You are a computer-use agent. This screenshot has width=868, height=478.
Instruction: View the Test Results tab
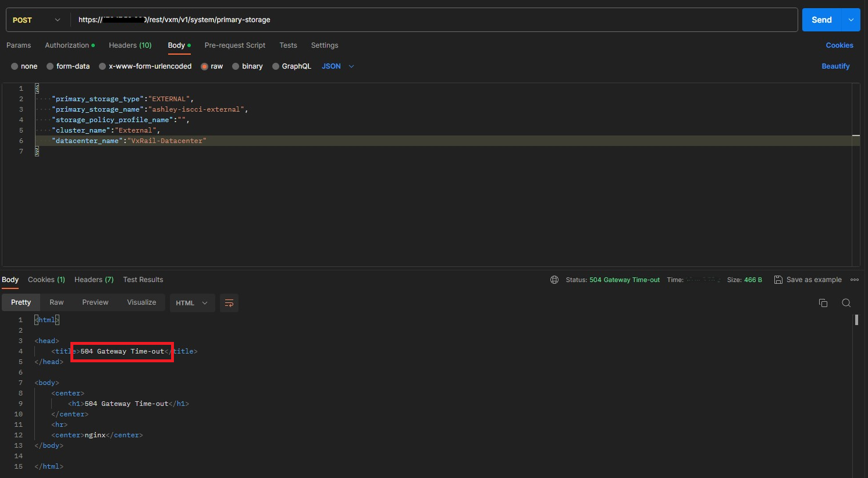click(143, 280)
